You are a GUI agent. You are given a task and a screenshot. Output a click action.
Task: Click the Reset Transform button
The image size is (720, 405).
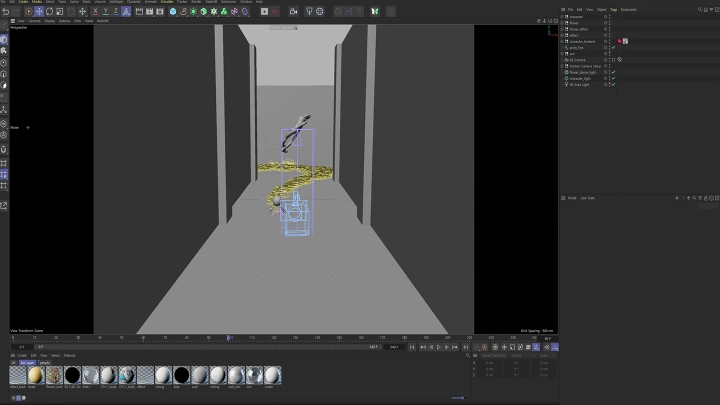pyautogui.click(x=494, y=355)
